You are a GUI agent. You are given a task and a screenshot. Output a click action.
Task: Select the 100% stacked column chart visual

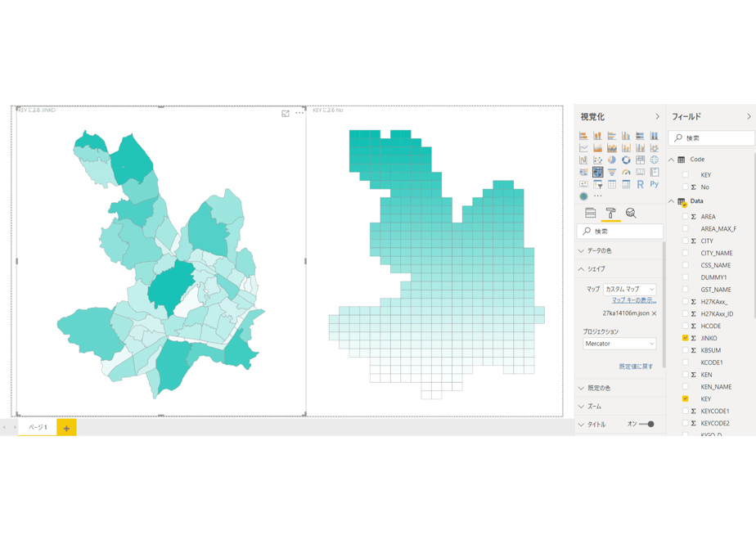(655, 136)
